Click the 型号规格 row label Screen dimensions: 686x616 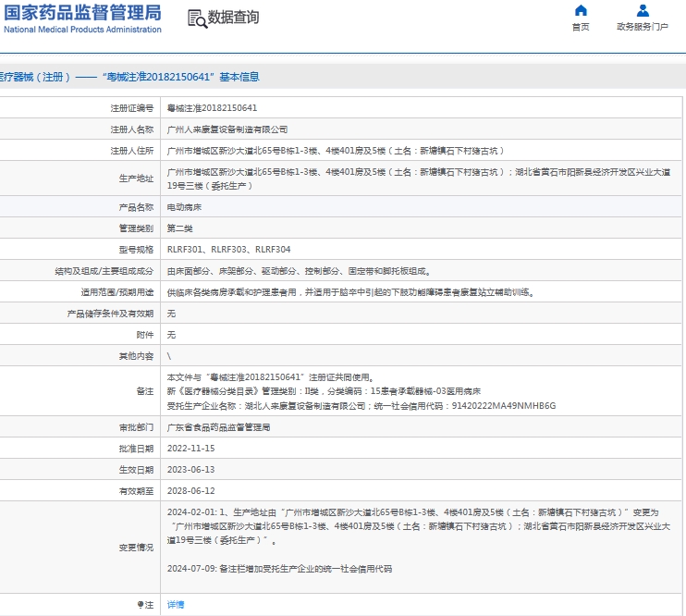pyautogui.click(x=136, y=250)
